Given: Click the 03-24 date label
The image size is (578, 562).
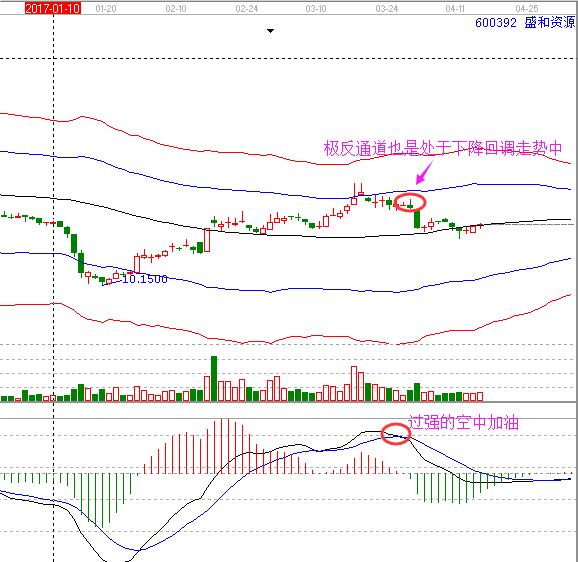Looking at the screenshot, I should pyautogui.click(x=387, y=8).
